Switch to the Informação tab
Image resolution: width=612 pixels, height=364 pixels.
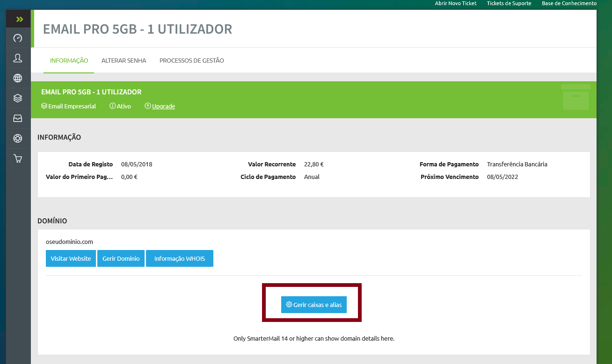pos(69,60)
